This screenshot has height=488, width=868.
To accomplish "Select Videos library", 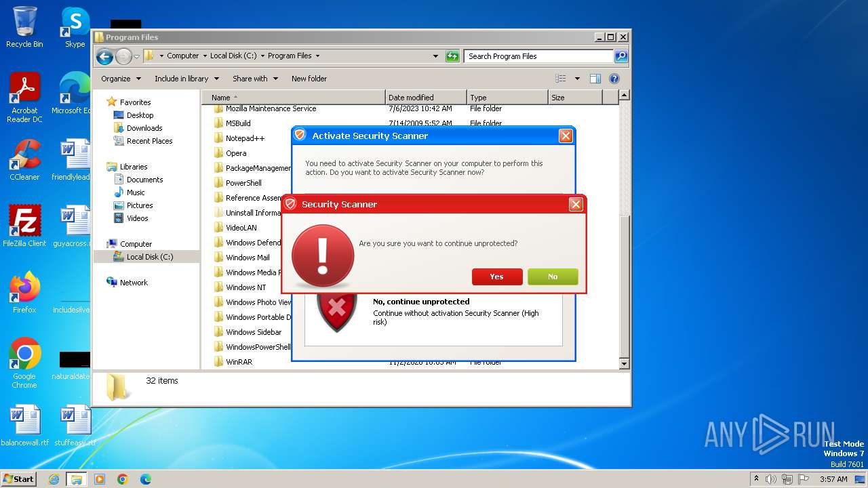I will point(137,218).
